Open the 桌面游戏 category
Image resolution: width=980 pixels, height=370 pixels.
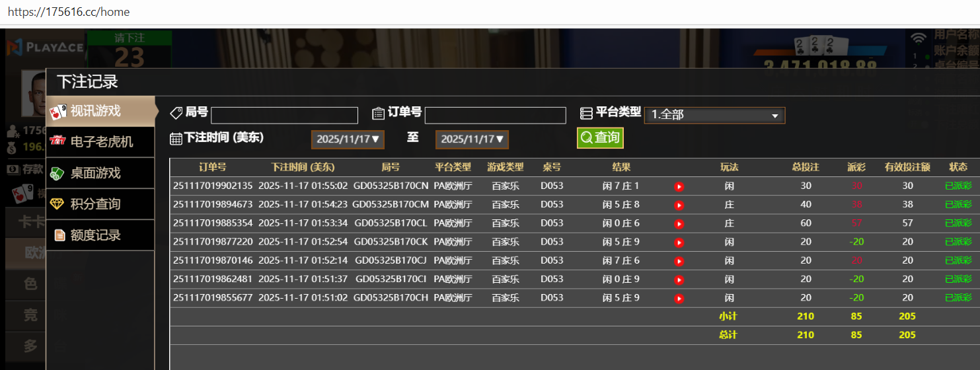coord(100,173)
